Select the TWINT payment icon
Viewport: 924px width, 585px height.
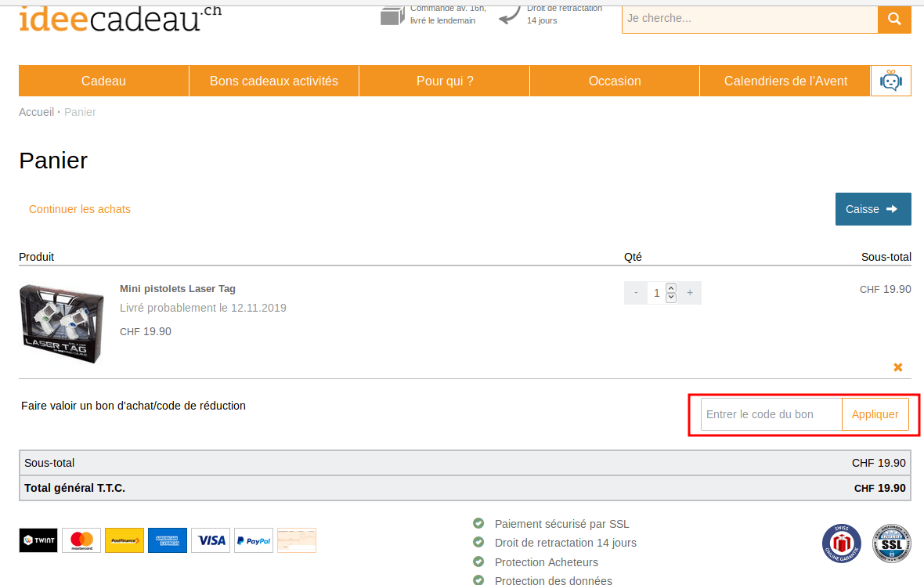(38, 540)
